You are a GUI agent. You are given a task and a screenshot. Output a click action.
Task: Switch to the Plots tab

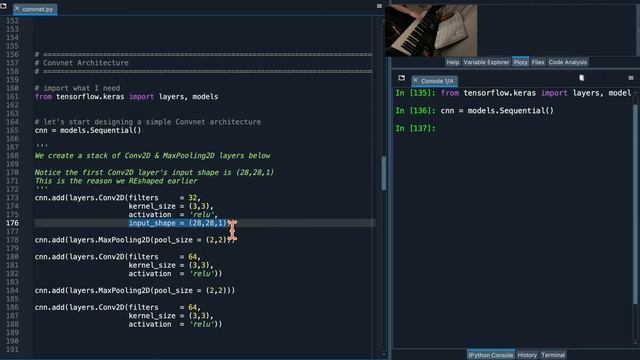pos(520,62)
